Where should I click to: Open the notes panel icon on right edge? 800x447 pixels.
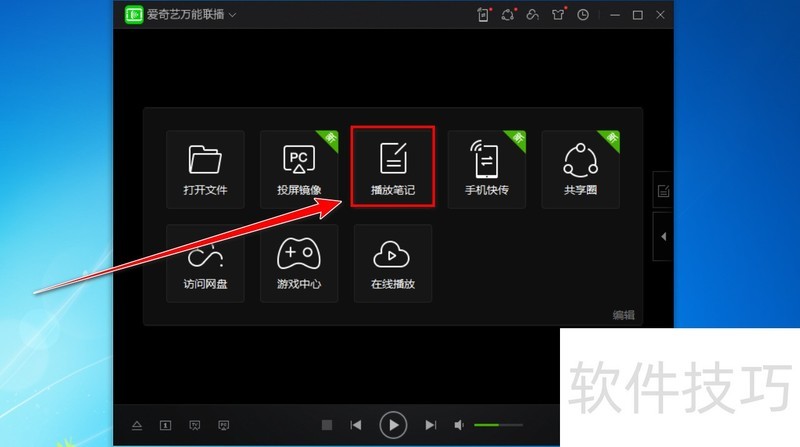point(663,191)
